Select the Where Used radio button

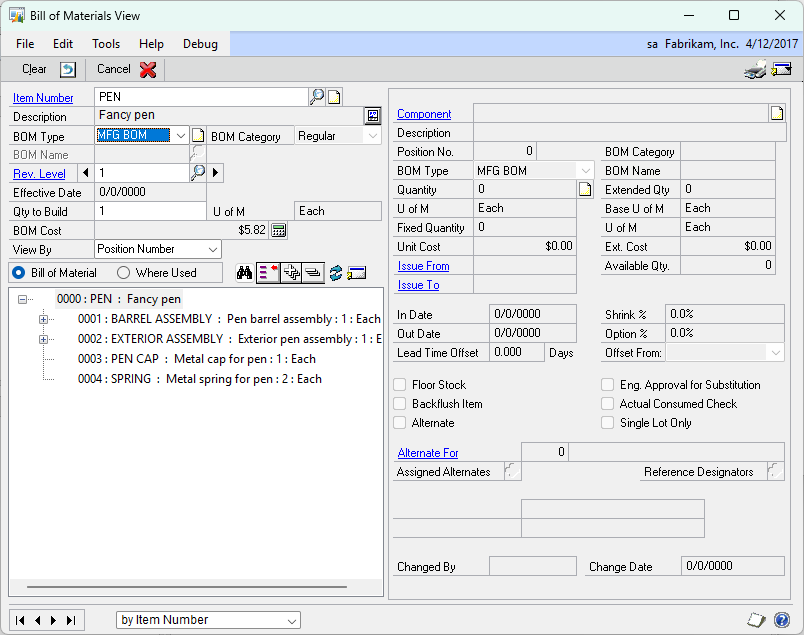point(124,272)
